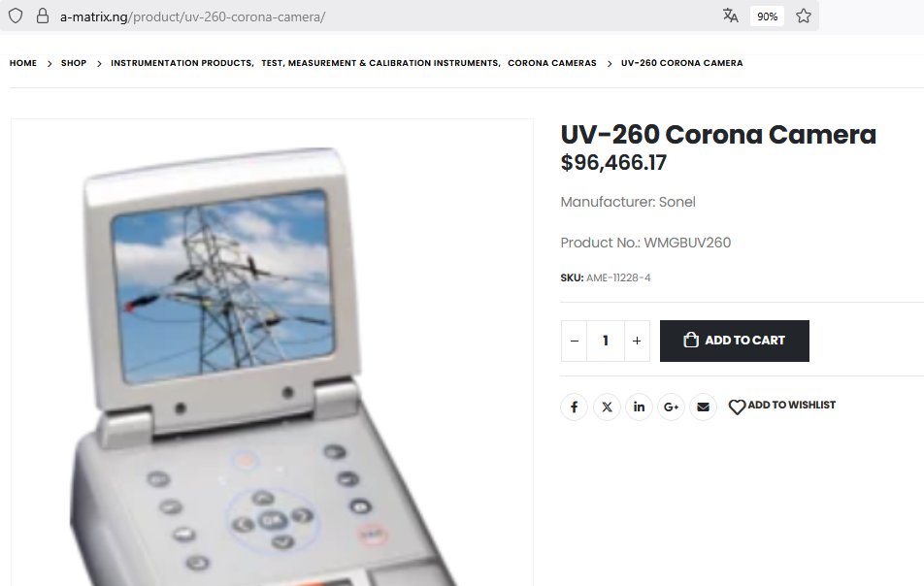Viewport: 924px width, 586px height.
Task: View site security padlock info
Action: coord(43,16)
